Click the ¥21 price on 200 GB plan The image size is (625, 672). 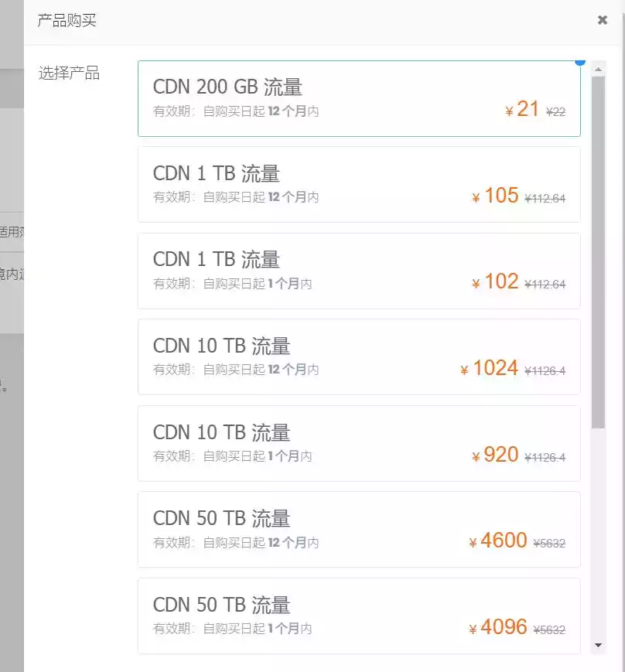pos(521,109)
